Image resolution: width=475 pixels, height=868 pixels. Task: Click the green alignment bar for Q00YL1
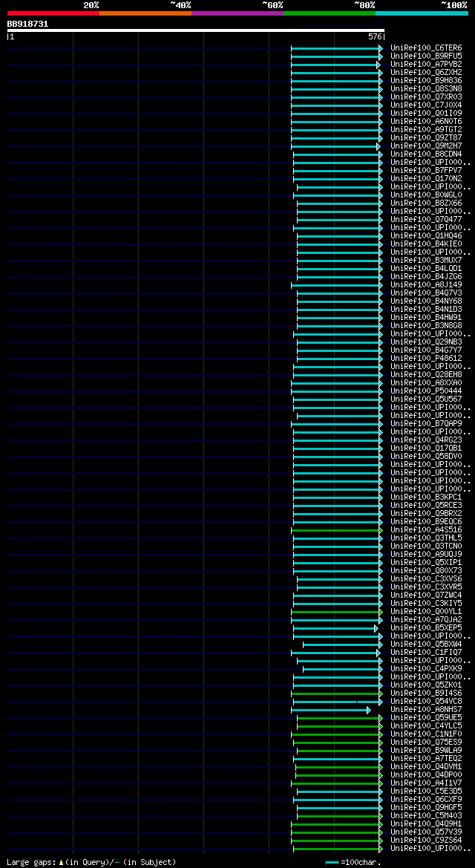coord(337,612)
